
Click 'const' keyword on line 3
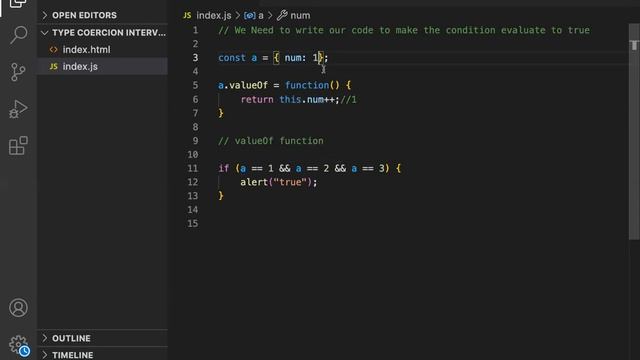click(x=232, y=58)
